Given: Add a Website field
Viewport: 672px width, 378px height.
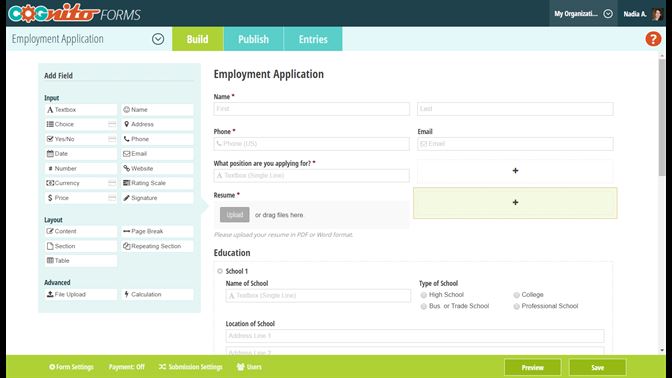Looking at the screenshot, I should pos(157,168).
